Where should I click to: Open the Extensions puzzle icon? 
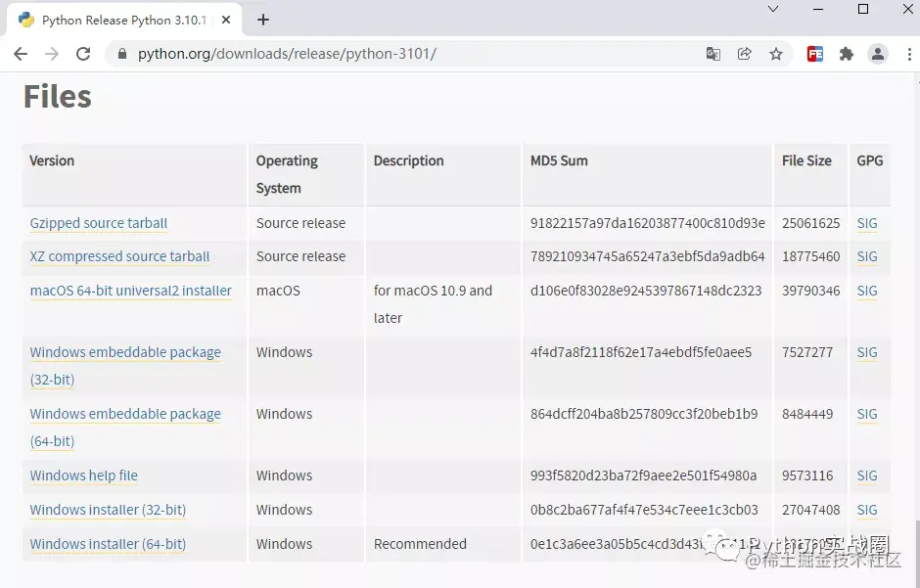click(846, 54)
